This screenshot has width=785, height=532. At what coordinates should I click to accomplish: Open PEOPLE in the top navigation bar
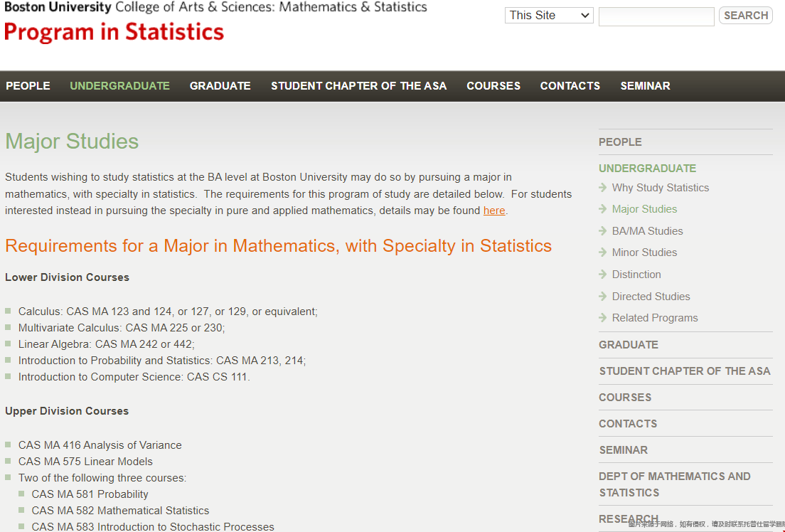pyautogui.click(x=28, y=86)
